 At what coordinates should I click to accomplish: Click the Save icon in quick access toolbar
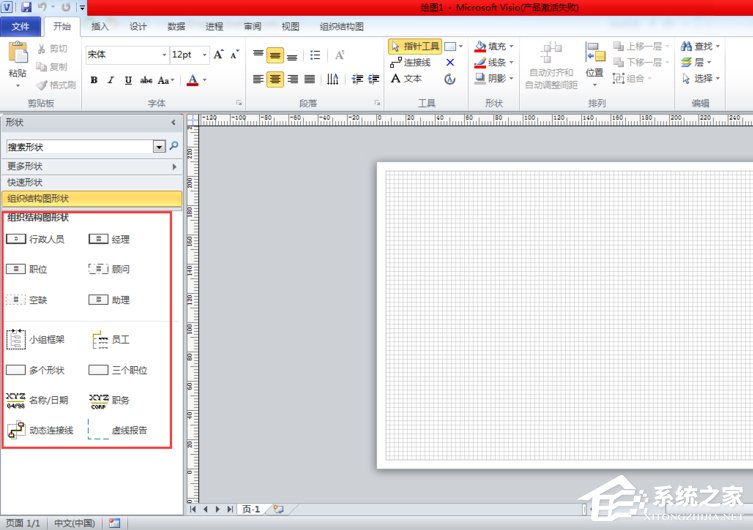click(x=26, y=7)
